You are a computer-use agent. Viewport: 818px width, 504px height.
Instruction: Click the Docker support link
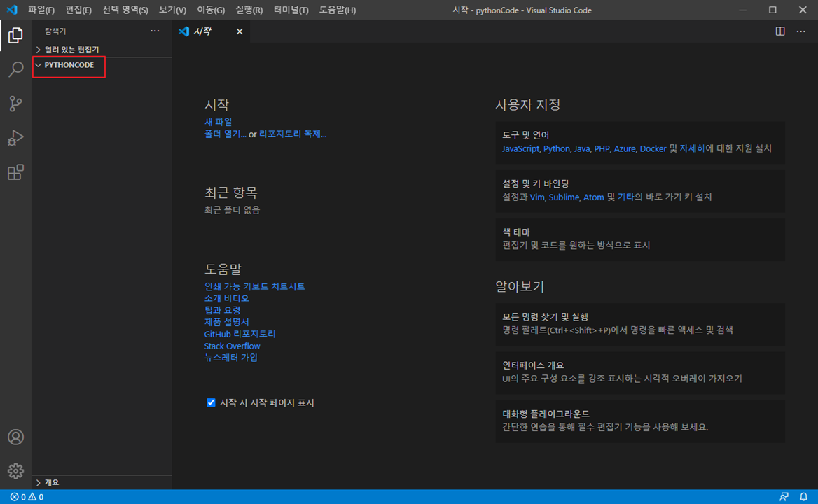653,148
